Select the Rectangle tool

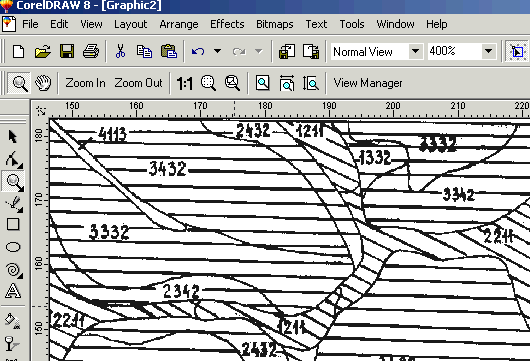coord(13,224)
